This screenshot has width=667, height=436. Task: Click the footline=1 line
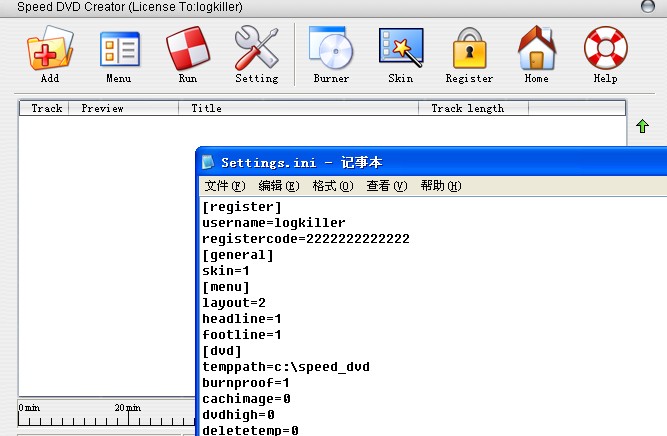pyautogui.click(x=242, y=335)
